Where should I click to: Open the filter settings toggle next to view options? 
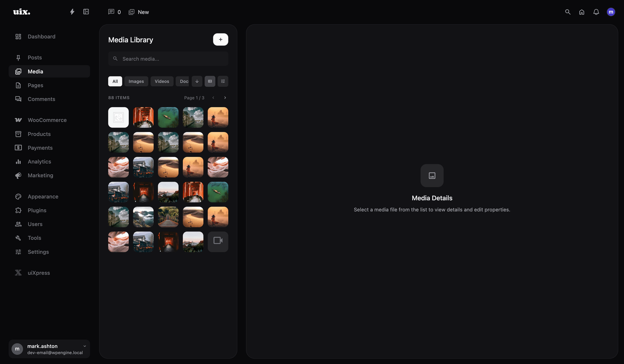pyautogui.click(x=223, y=81)
